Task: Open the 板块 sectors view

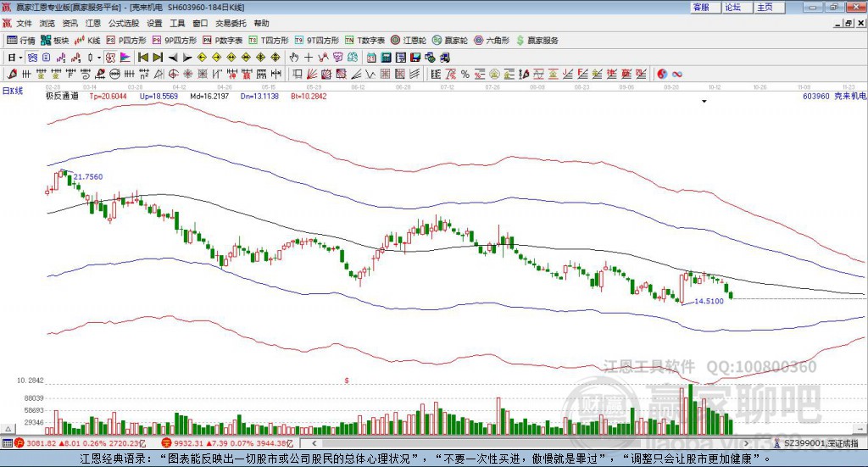Action: coord(54,41)
